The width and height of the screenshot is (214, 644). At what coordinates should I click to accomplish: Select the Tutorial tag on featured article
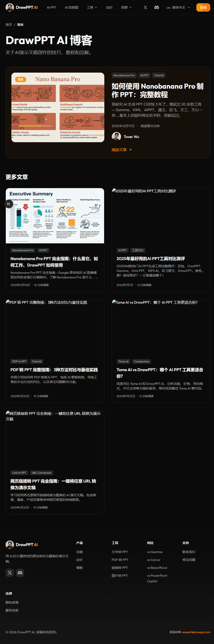tap(159, 75)
